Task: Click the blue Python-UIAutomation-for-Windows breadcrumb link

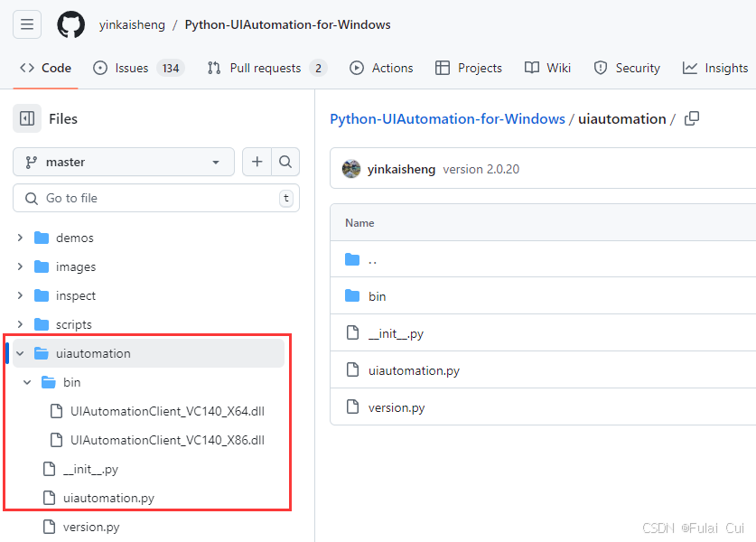Action: point(447,118)
